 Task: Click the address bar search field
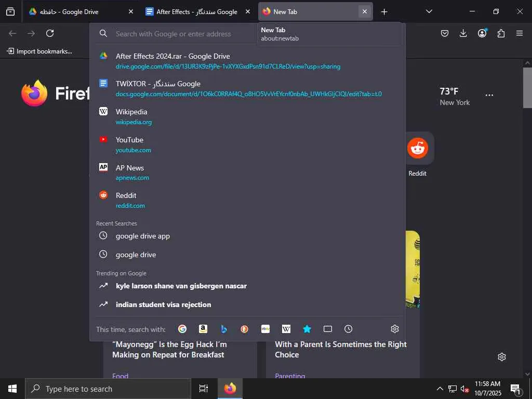point(173,34)
